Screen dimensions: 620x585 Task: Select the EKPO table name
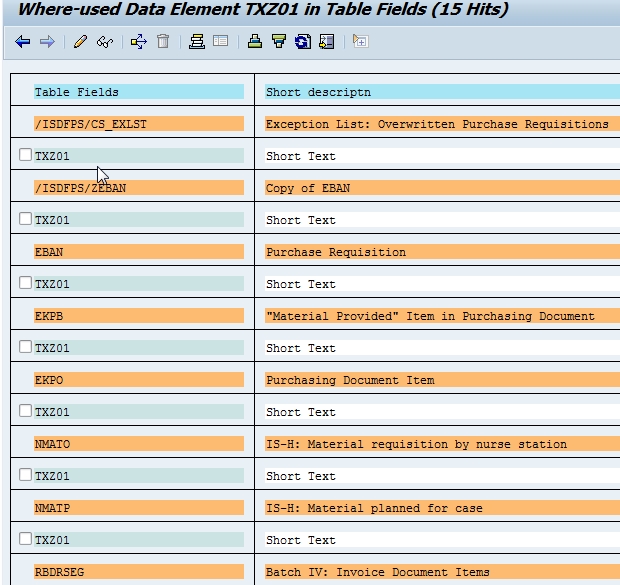pyautogui.click(x=49, y=380)
